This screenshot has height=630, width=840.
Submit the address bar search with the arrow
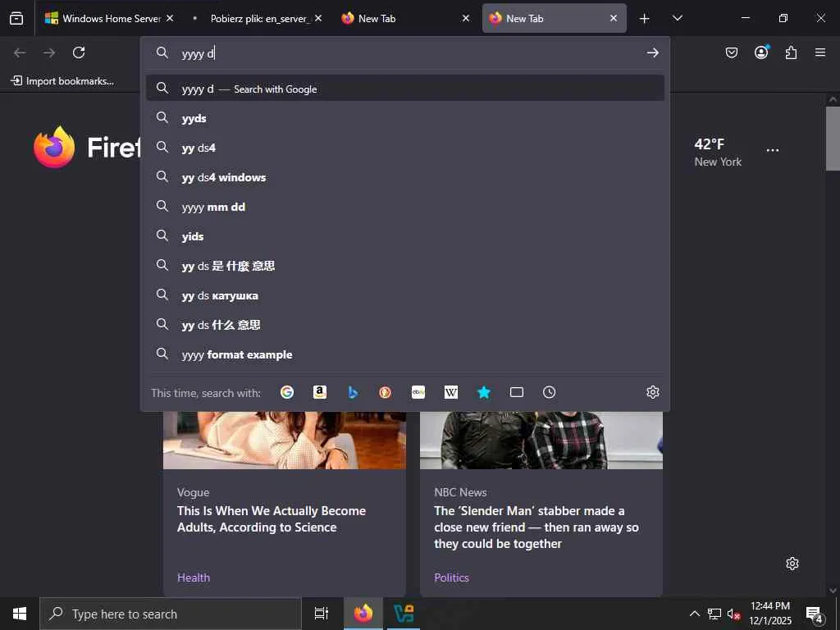(x=652, y=52)
